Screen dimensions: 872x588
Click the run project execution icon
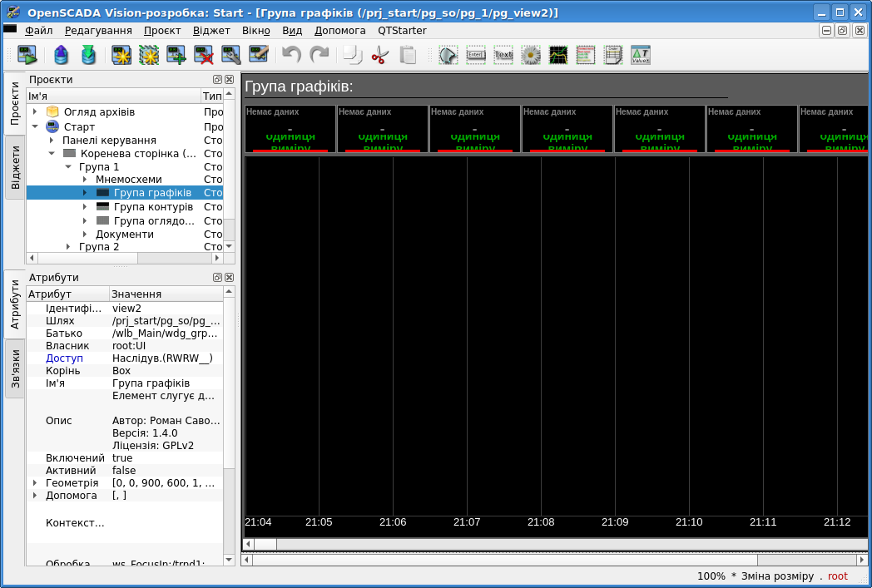click(x=27, y=56)
